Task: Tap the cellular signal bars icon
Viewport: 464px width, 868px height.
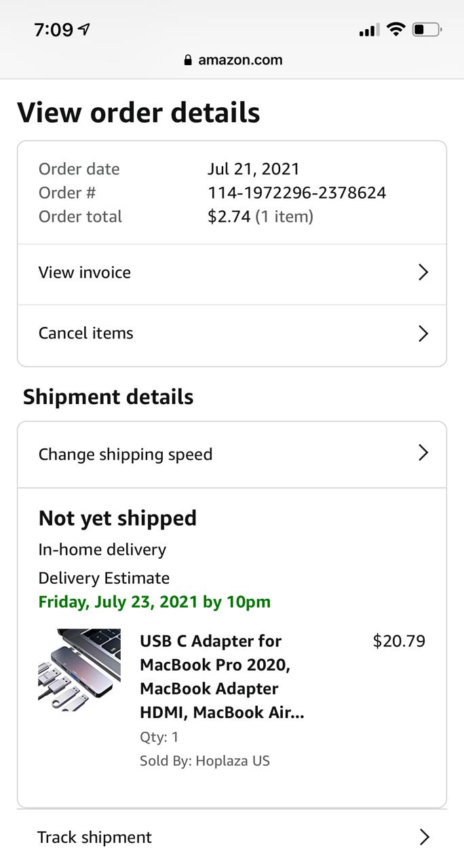Action: point(368,30)
